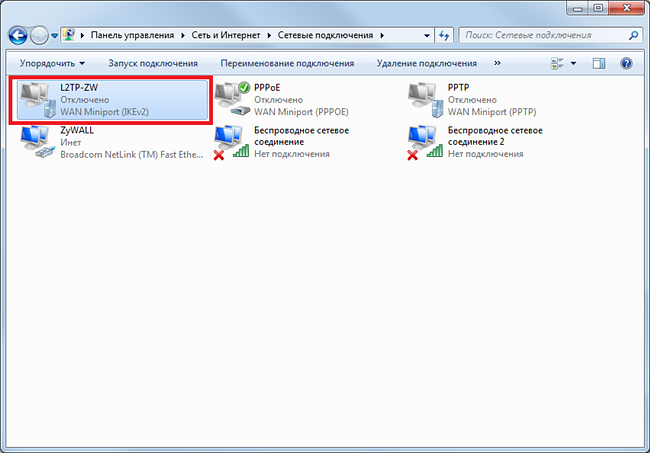Select the PPPoE connection icon
Viewport: 650px width, 453px height.
tap(232, 99)
